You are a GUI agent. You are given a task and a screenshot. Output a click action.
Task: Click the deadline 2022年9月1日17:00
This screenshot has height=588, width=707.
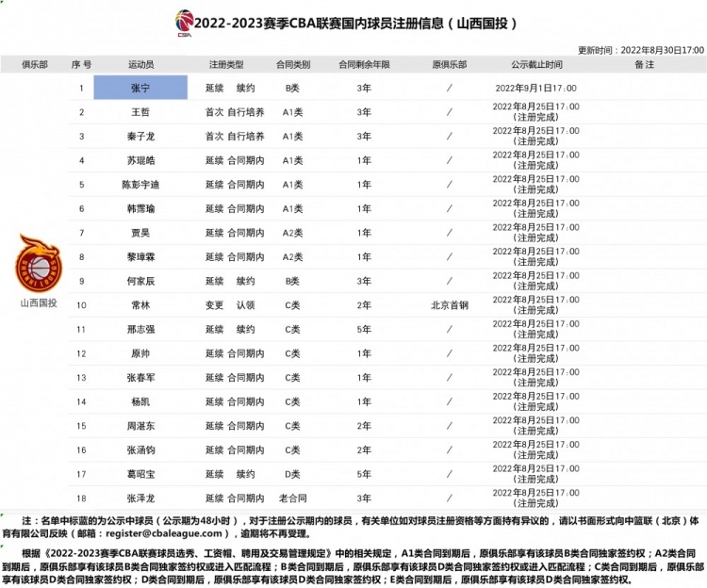click(535, 88)
